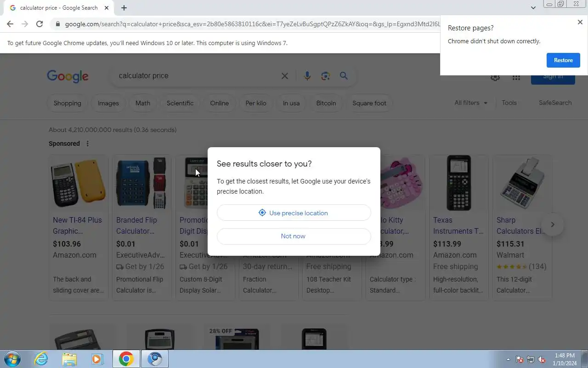Click the black Texas Instruments calculator image
Image resolution: width=588 pixels, height=368 pixels.
(459, 183)
